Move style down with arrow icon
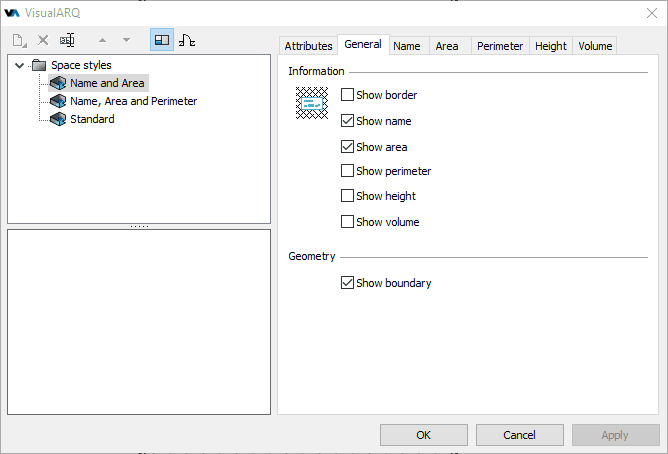The height and width of the screenshot is (454, 668). coord(126,40)
